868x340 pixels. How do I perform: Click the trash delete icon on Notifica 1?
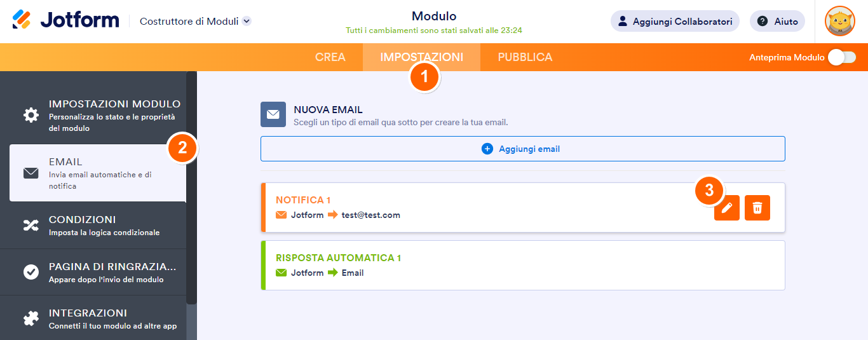pos(757,208)
